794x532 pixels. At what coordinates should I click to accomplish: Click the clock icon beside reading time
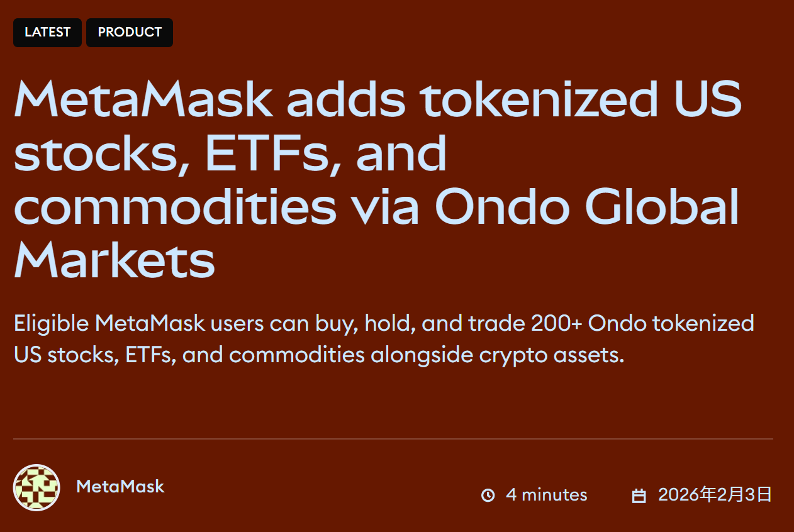tap(488, 496)
